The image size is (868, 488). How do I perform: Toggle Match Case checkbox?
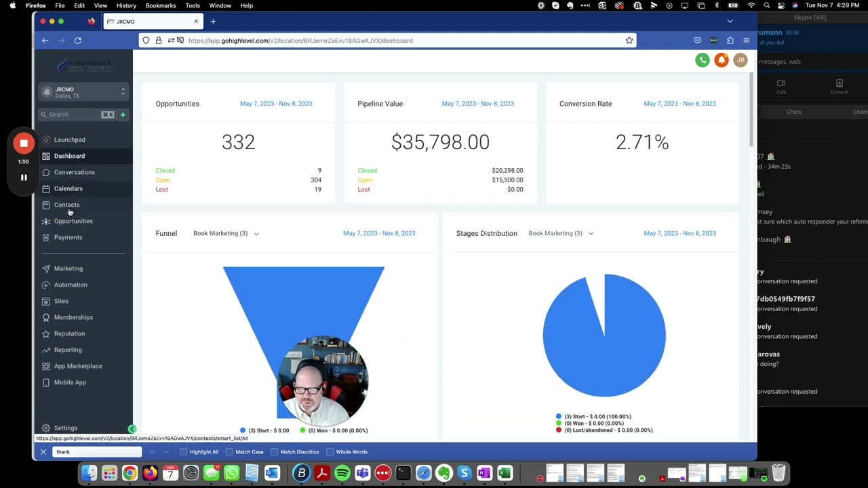point(229,452)
